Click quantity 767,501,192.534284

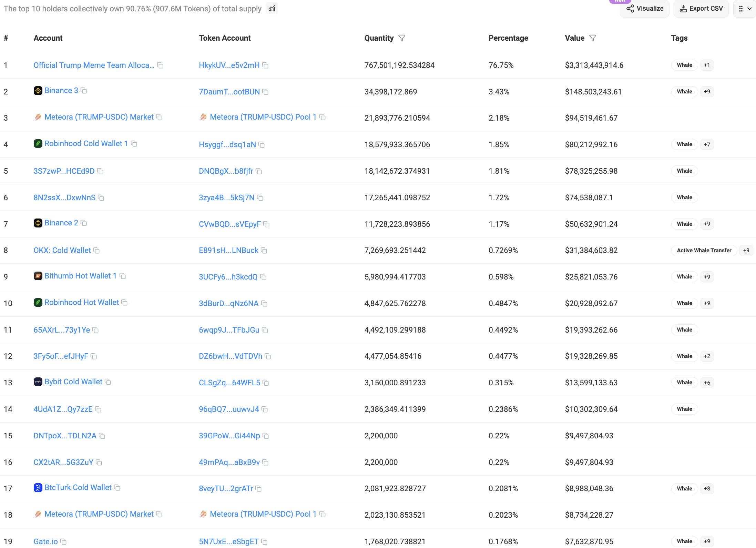pyautogui.click(x=399, y=65)
